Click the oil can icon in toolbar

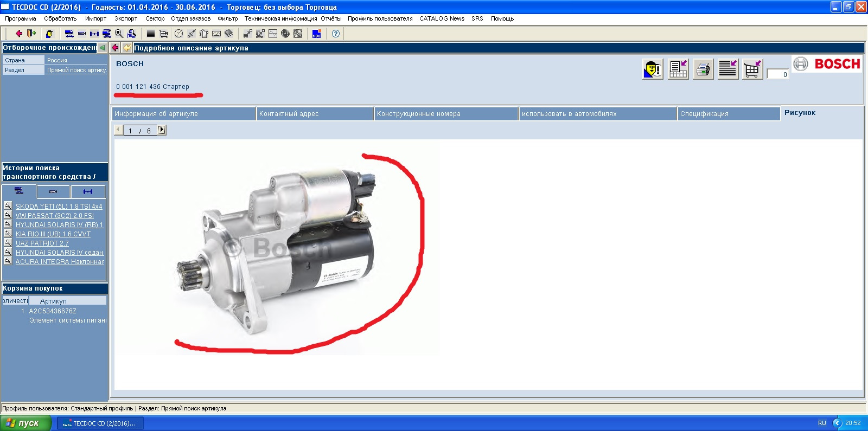click(204, 34)
